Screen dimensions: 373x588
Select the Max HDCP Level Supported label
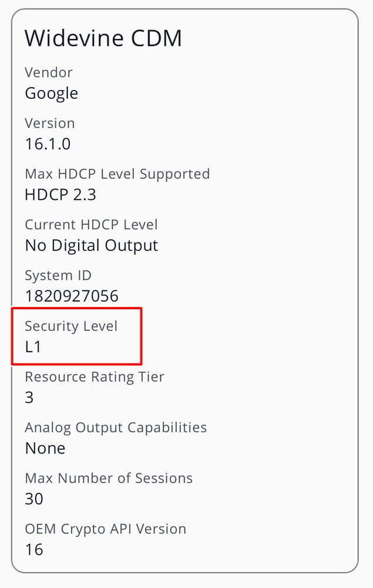[x=117, y=174]
